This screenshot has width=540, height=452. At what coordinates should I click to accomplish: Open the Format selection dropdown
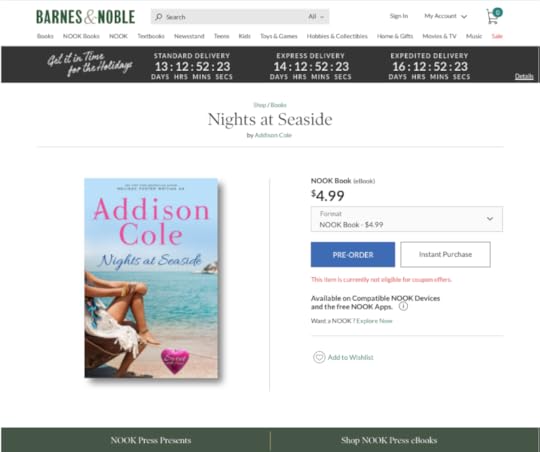[x=407, y=219]
